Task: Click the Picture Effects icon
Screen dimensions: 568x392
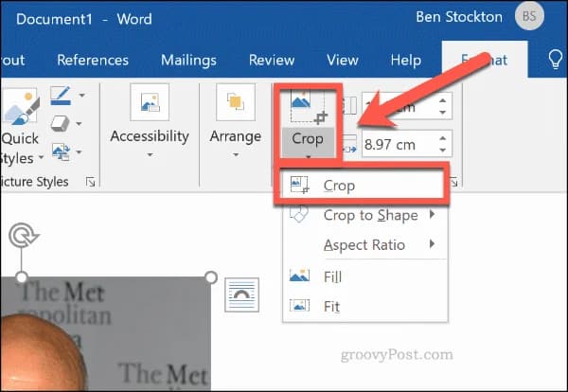Action: pos(60,123)
